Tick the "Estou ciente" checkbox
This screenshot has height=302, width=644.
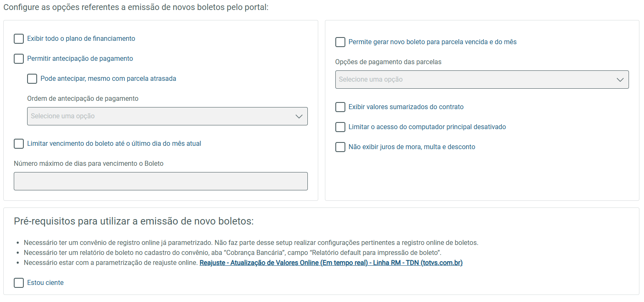(x=19, y=283)
